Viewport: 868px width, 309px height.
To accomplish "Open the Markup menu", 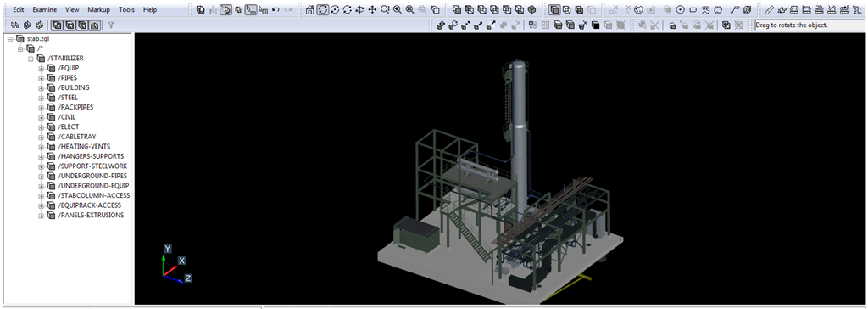I will point(98,10).
